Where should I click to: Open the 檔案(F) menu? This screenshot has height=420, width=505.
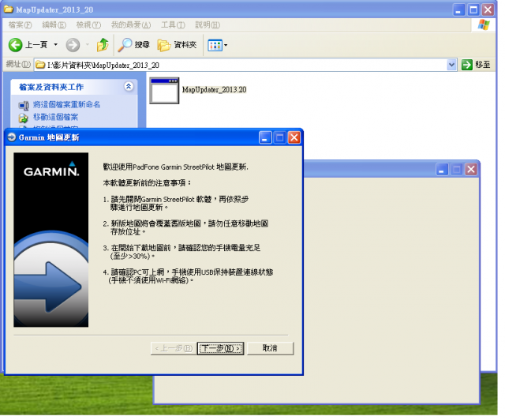20,24
